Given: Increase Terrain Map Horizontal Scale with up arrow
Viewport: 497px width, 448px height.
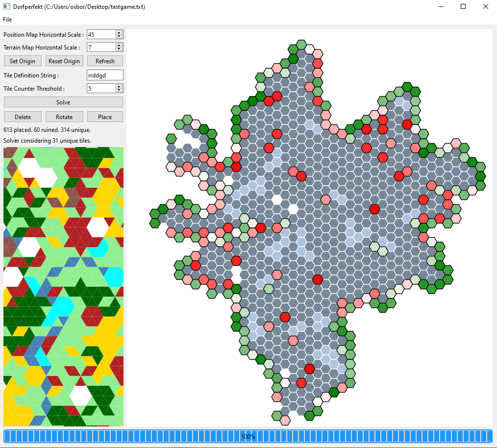Looking at the screenshot, I should tap(119, 46).
